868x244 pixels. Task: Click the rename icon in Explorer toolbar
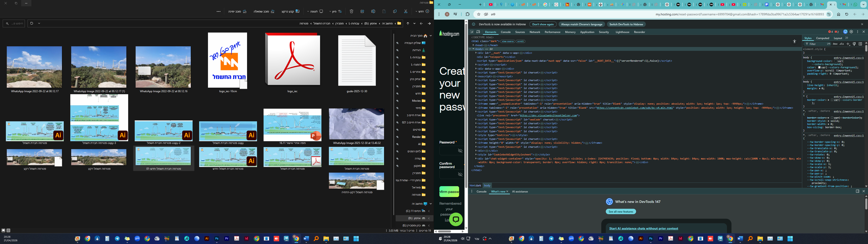373,12
